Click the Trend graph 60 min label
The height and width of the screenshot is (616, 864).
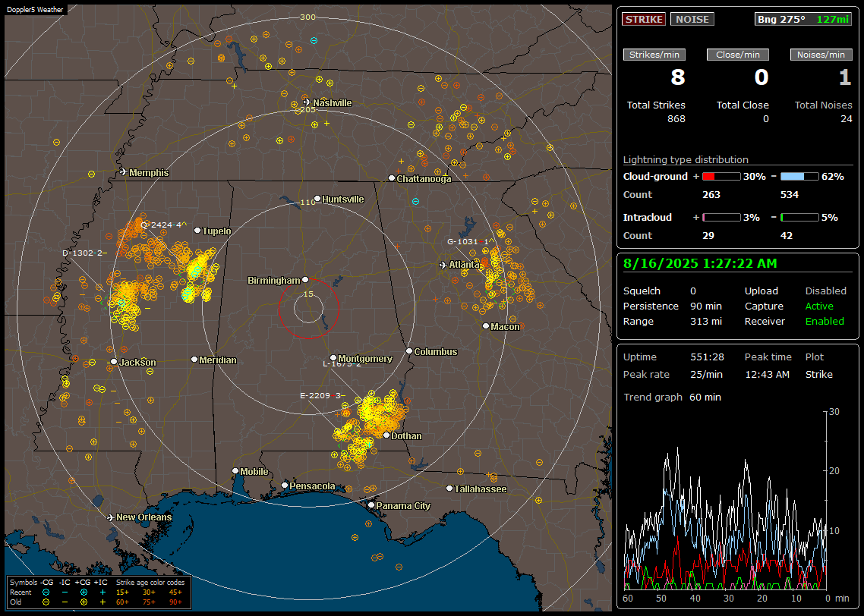(672, 397)
